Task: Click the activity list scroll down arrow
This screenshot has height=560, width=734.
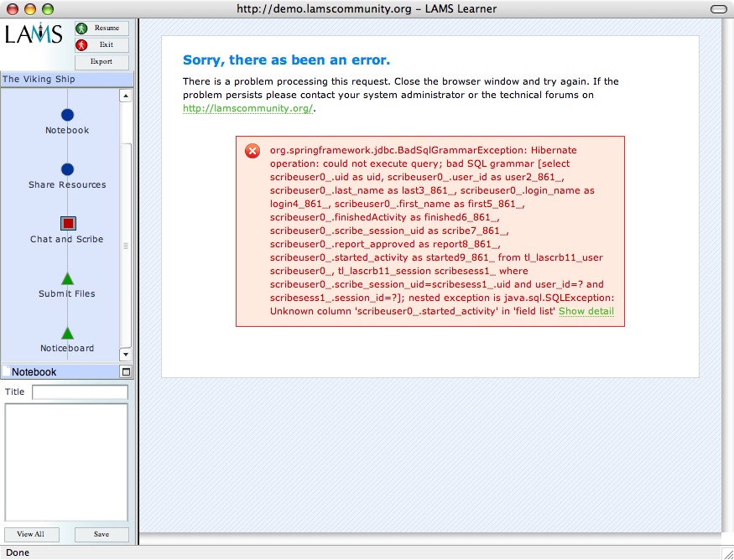Action: click(x=126, y=355)
